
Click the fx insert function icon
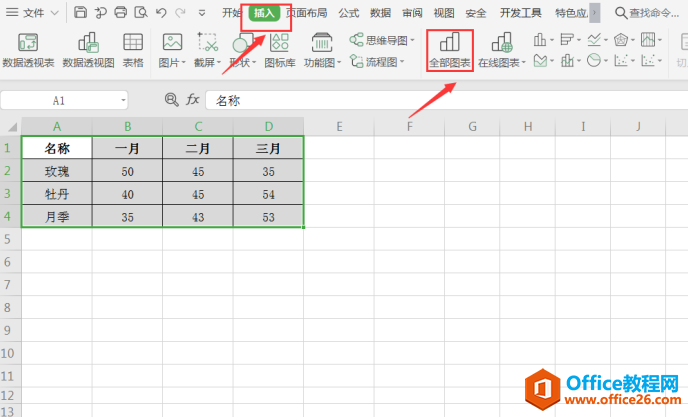point(193,100)
